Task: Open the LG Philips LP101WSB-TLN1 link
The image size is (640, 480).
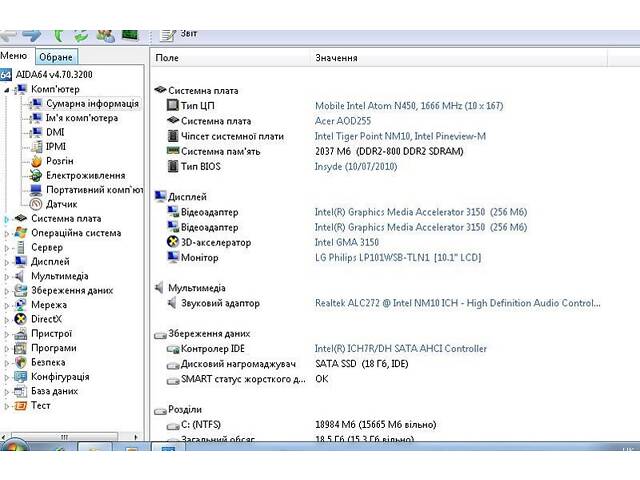Action: [x=398, y=258]
